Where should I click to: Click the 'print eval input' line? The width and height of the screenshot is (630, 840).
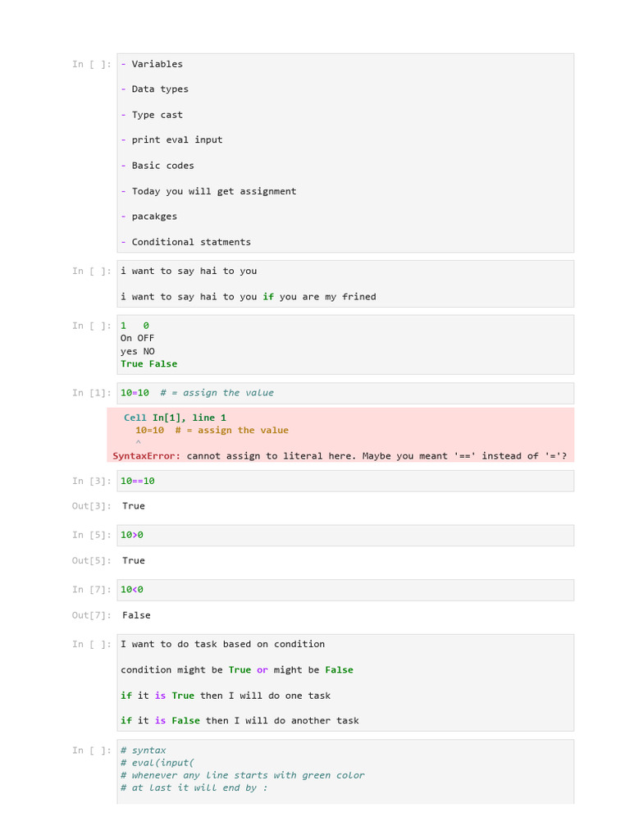click(x=176, y=140)
